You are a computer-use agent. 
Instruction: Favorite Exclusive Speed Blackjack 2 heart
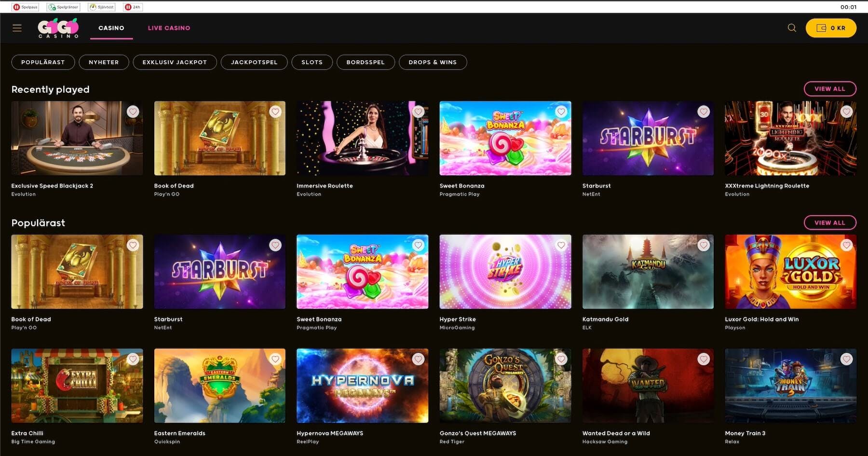pyautogui.click(x=133, y=111)
